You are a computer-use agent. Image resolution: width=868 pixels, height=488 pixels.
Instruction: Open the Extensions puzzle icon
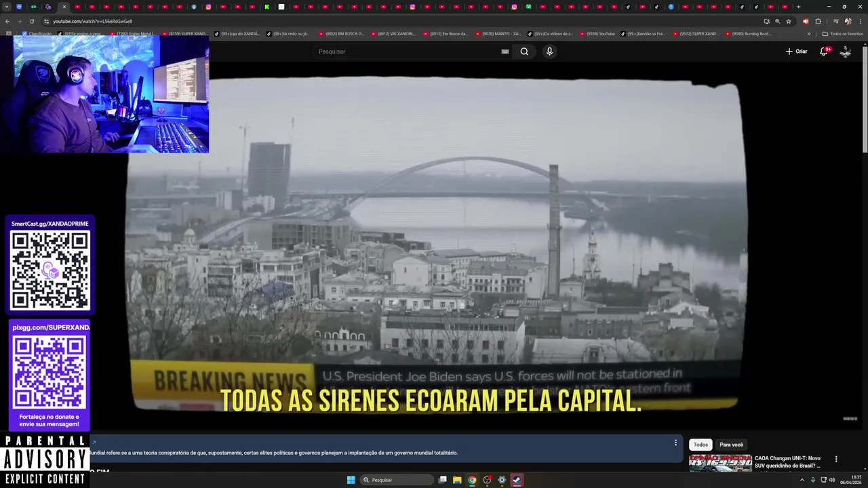point(818,21)
